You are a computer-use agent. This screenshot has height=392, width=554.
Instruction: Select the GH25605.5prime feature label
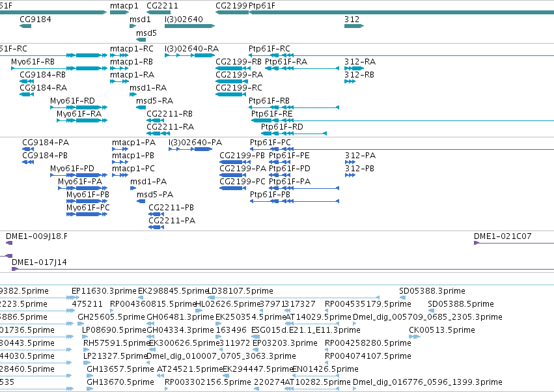111,317
